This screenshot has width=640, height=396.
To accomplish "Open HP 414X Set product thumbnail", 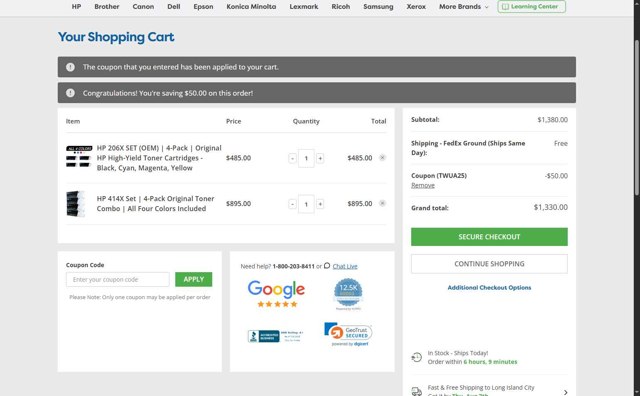I will tap(76, 203).
